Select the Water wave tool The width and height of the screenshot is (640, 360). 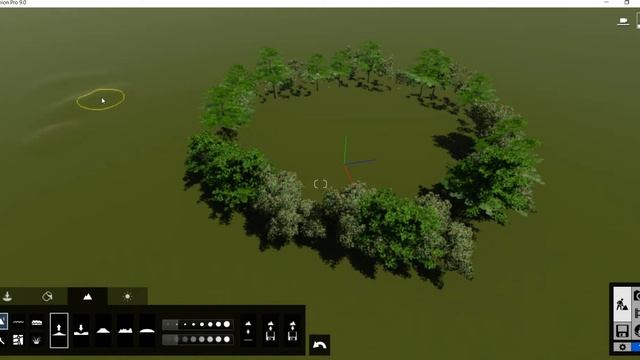[x=18, y=322]
